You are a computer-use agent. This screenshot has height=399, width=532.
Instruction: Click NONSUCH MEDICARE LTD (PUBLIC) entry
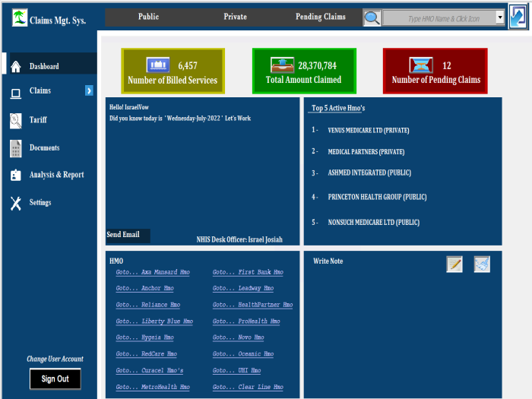pyautogui.click(x=374, y=222)
